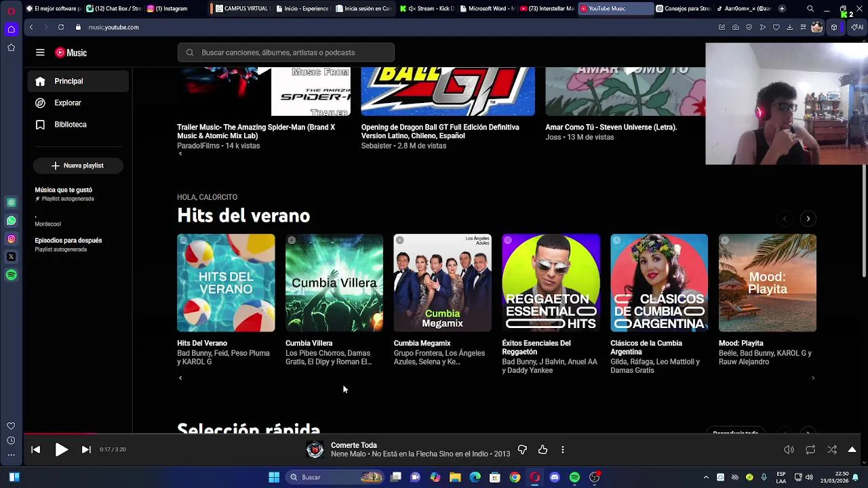This screenshot has height=488, width=868.
Task: Open browser downloads icon
Action: coord(790,27)
